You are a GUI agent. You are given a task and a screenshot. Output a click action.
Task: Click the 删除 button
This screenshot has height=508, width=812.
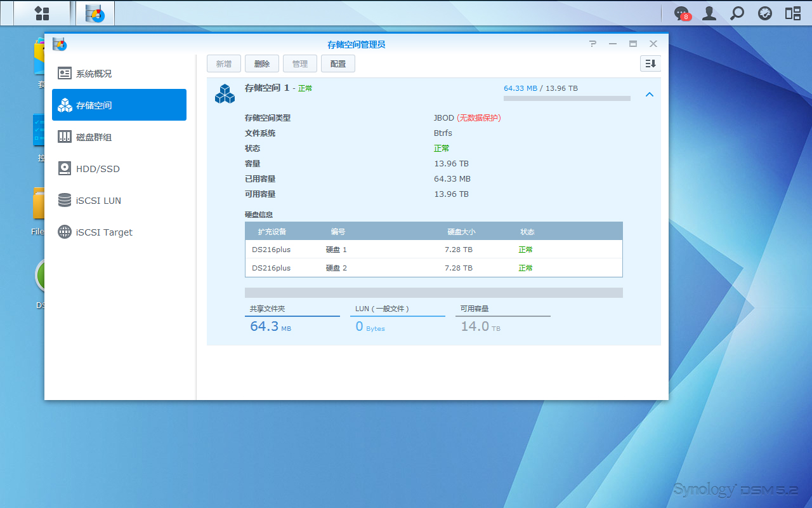pos(262,63)
